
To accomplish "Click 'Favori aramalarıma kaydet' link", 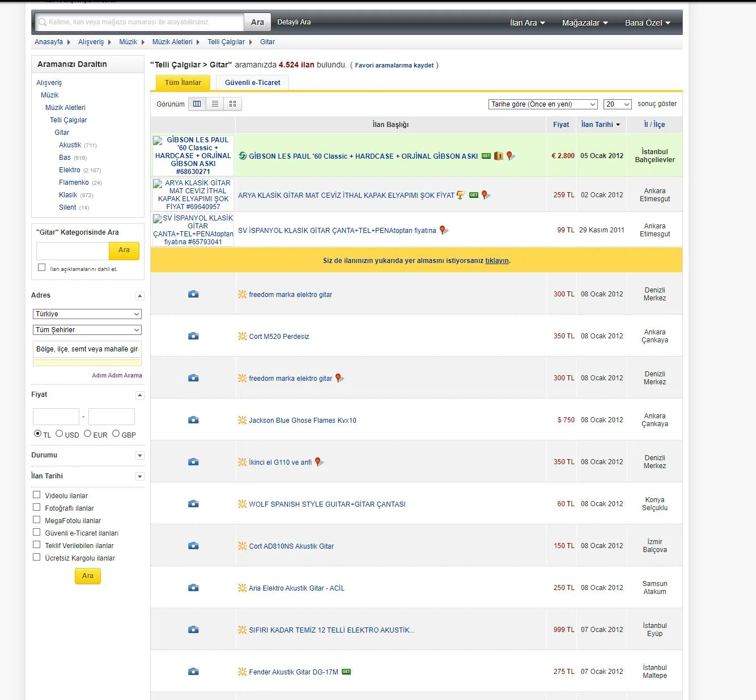I will coord(394,65).
